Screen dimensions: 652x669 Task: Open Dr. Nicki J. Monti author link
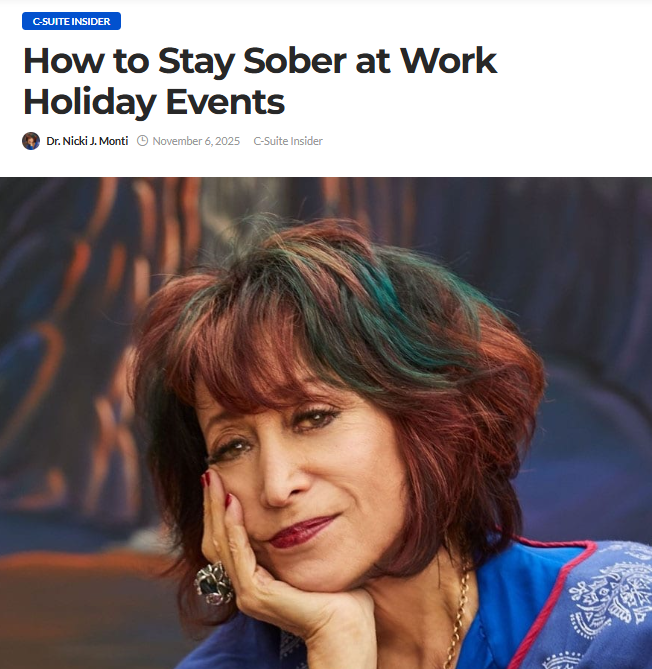(87, 141)
